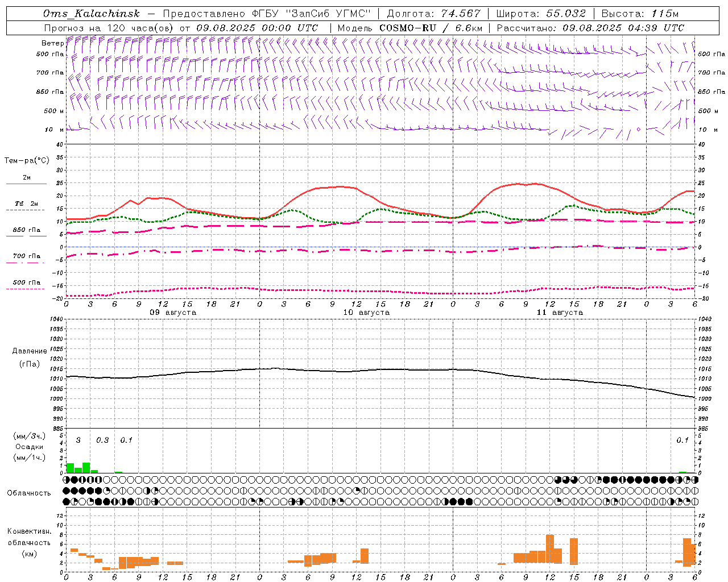Click the '11 августа' date label
The height and width of the screenshot is (582, 728).
coord(560,313)
